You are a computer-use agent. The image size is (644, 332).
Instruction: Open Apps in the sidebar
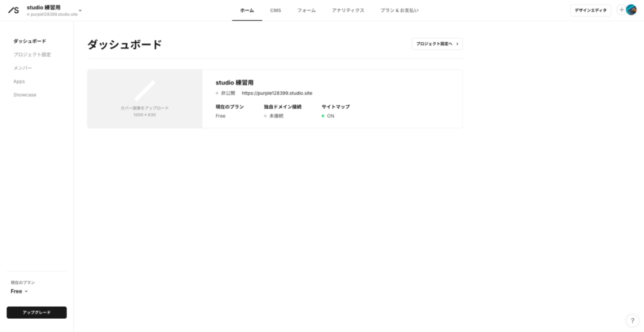19,81
